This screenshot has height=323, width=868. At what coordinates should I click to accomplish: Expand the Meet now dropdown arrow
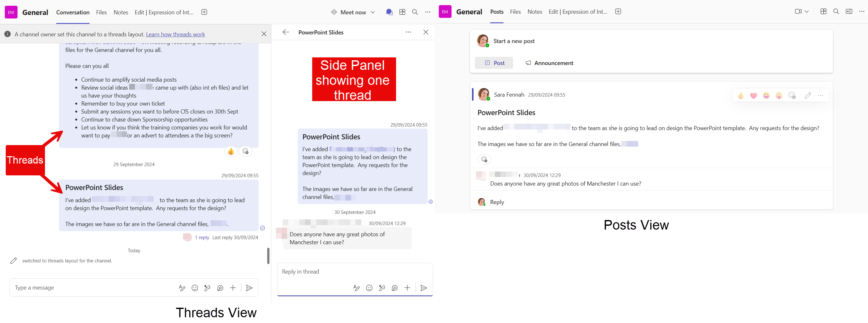tap(373, 12)
